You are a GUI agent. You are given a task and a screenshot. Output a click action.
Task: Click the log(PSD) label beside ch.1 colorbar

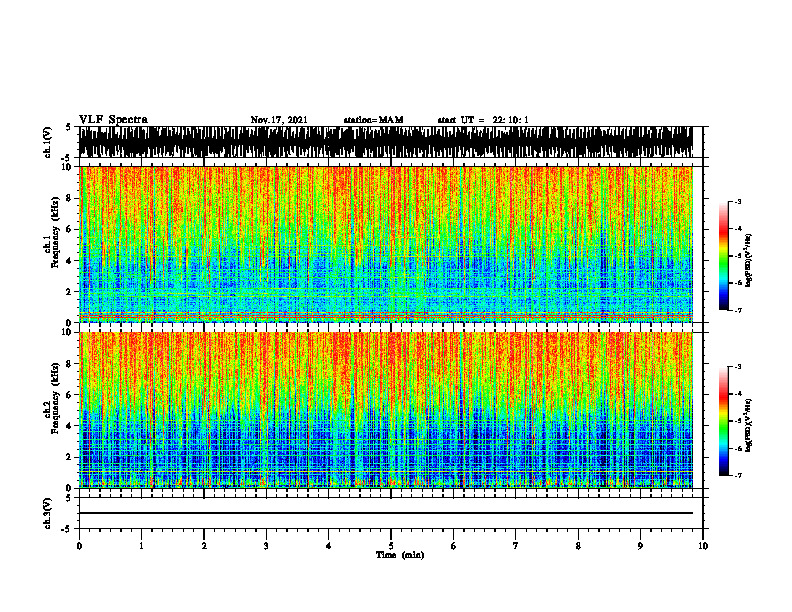point(749,261)
